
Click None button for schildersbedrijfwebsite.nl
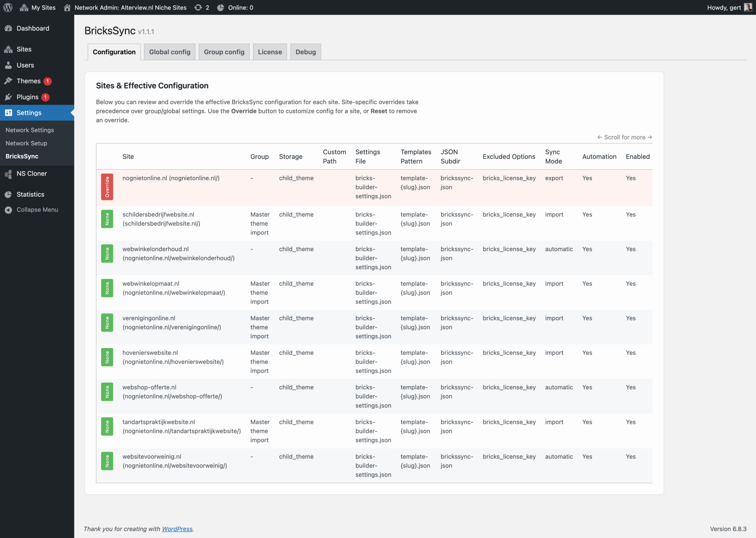pyautogui.click(x=107, y=219)
